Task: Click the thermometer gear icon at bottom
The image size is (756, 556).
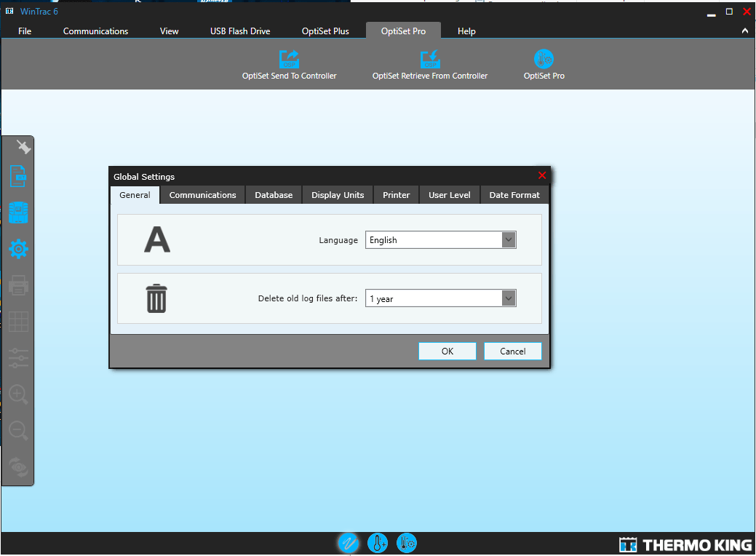Action: click(x=407, y=543)
